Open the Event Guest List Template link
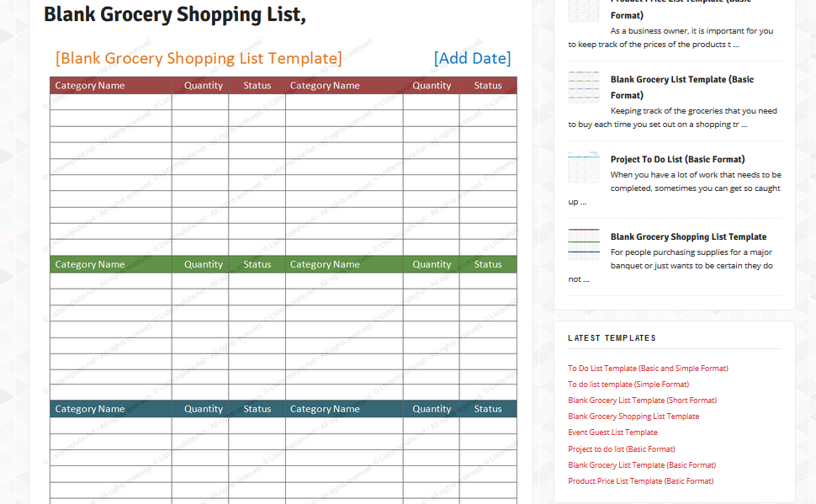816x504 pixels. point(612,432)
